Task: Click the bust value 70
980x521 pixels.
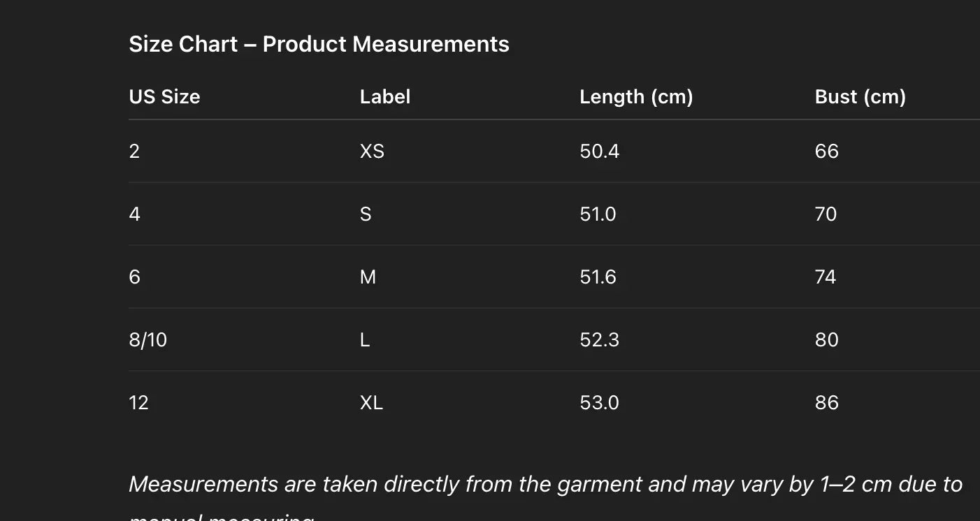Action: click(826, 214)
